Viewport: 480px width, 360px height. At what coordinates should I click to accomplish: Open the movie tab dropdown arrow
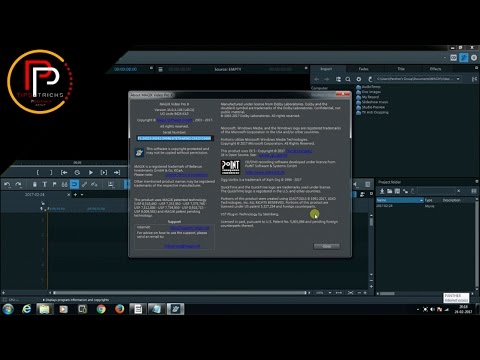coord(82,195)
